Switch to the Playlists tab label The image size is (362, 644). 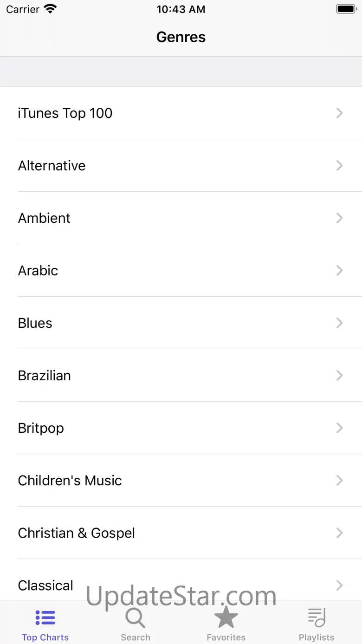pos(317,637)
